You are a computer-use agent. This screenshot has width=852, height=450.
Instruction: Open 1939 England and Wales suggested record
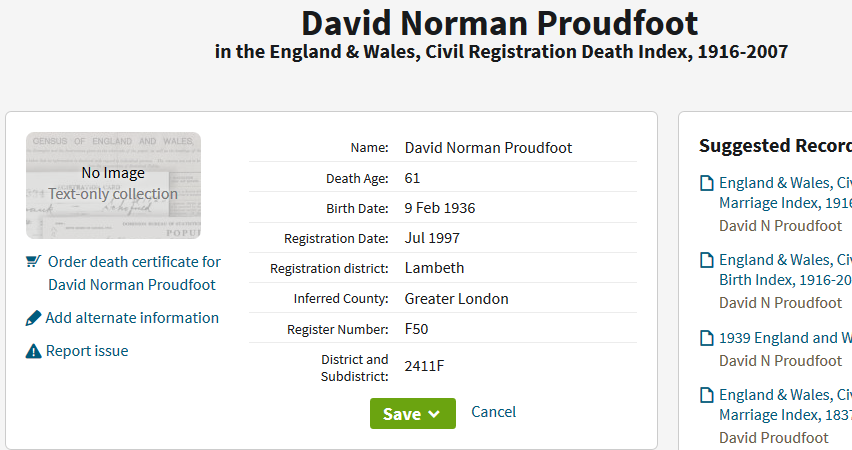click(785, 338)
